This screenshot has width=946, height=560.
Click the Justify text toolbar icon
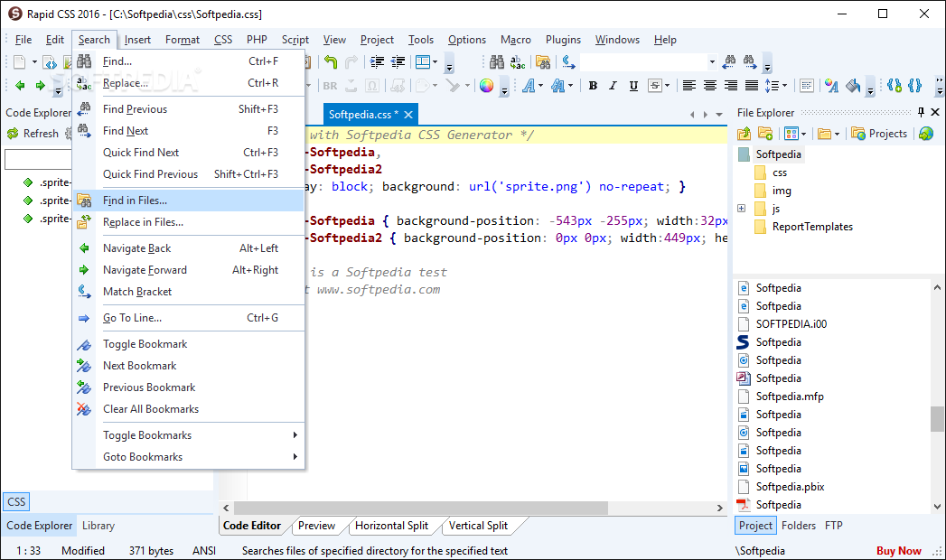pos(751,86)
